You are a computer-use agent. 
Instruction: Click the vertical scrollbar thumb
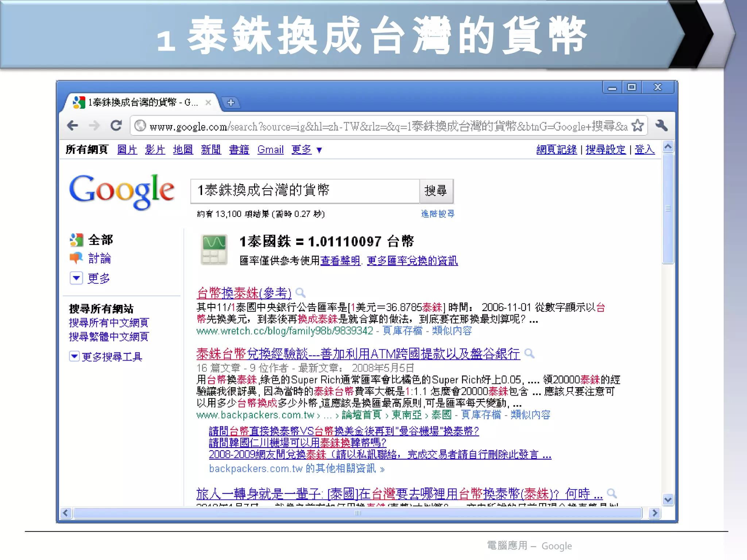click(668, 209)
